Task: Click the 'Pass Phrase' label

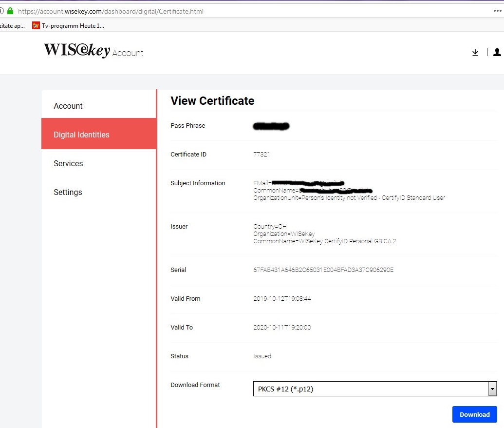Action: point(187,125)
